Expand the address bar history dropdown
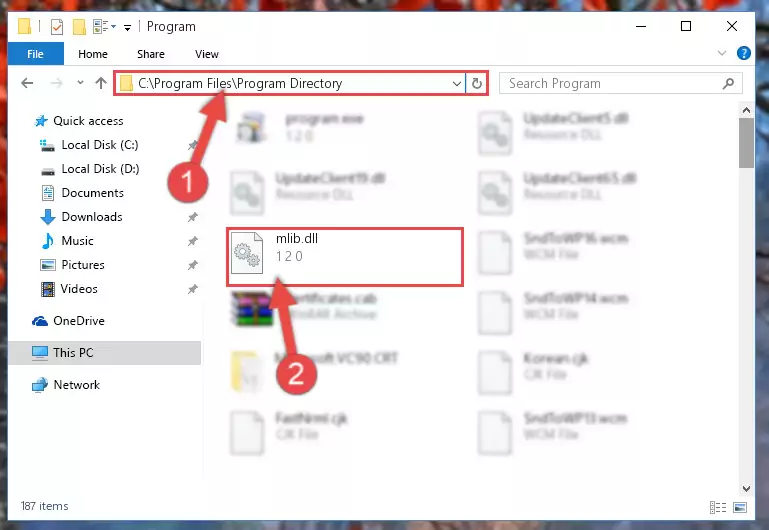Viewport: 769px width, 530px height. [x=456, y=83]
